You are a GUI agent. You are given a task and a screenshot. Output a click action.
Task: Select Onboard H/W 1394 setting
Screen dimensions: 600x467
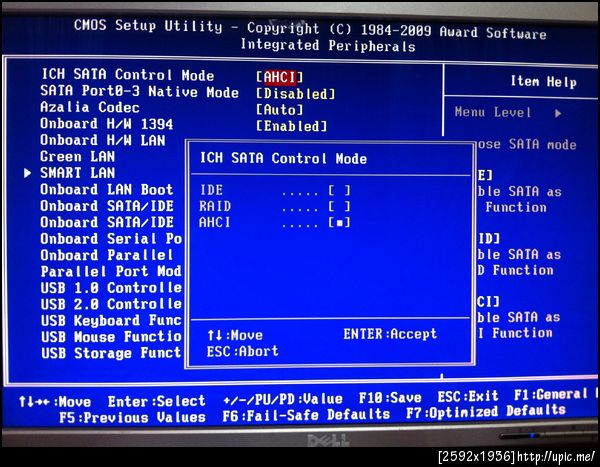pyautogui.click(x=107, y=124)
